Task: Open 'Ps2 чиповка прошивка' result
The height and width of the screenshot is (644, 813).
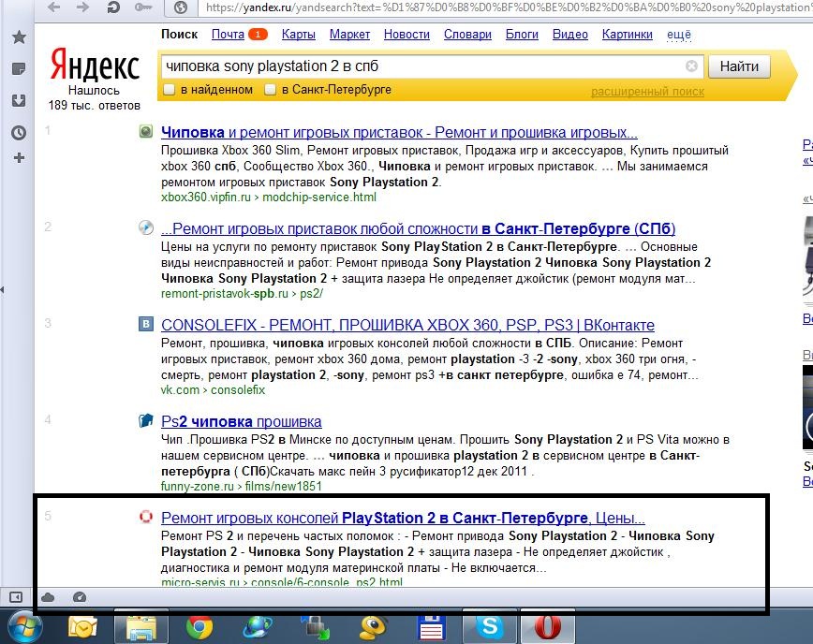Action: click(x=241, y=421)
